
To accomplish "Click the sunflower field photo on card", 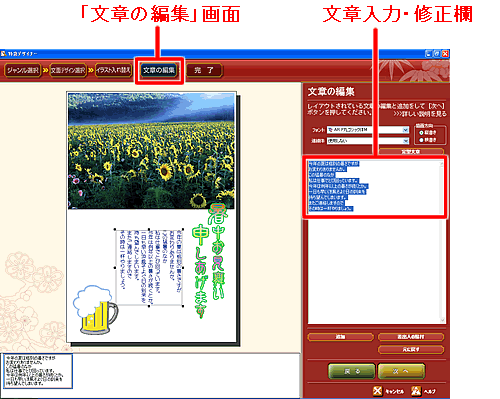I will tap(151, 151).
